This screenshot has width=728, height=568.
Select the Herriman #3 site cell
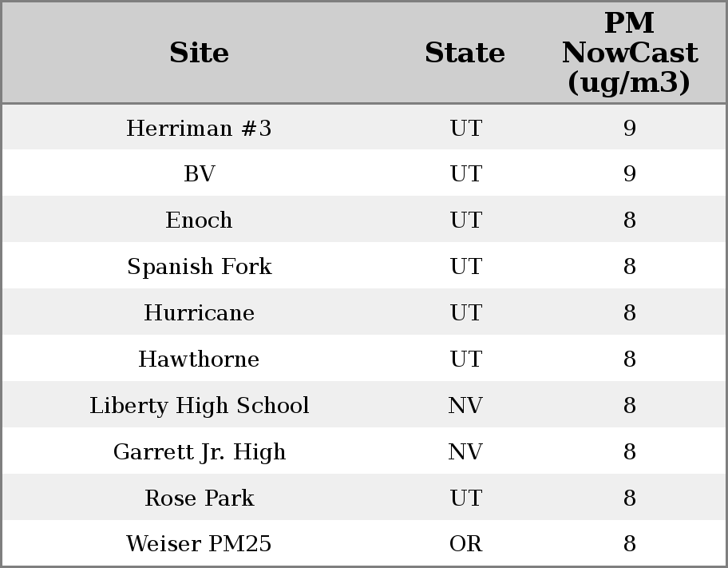tap(199, 128)
